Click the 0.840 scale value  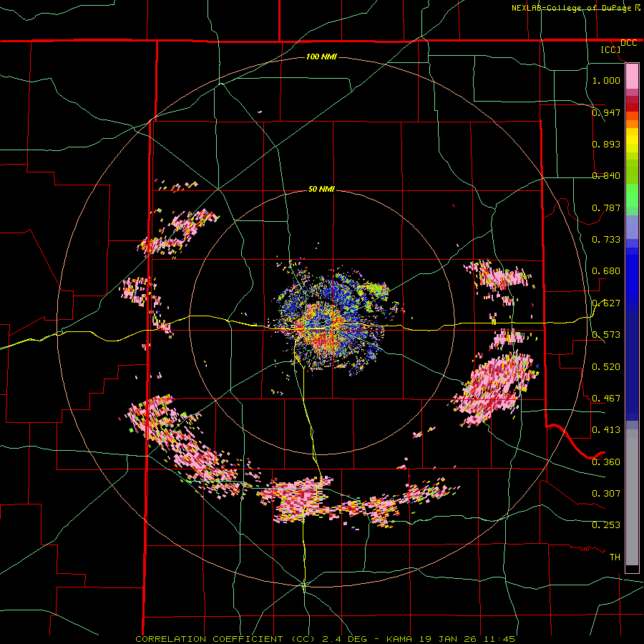[x=606, y=176]
